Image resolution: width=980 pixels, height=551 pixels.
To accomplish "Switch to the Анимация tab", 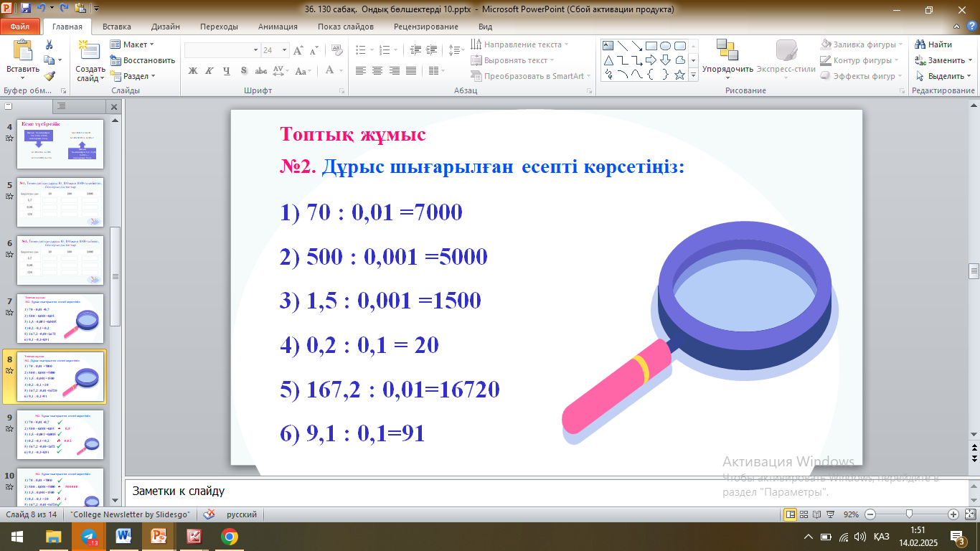I will pyautogui.click(x=278, y=27).
